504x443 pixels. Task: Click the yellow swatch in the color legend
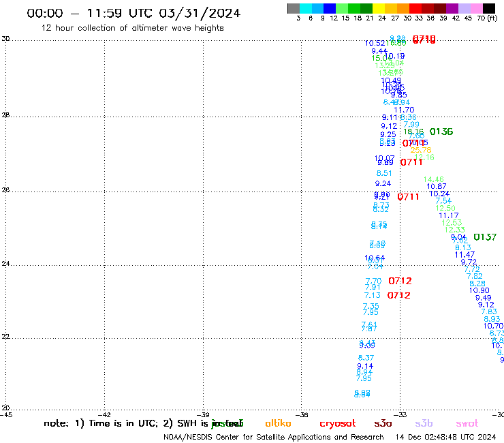[x=379, y=8]
